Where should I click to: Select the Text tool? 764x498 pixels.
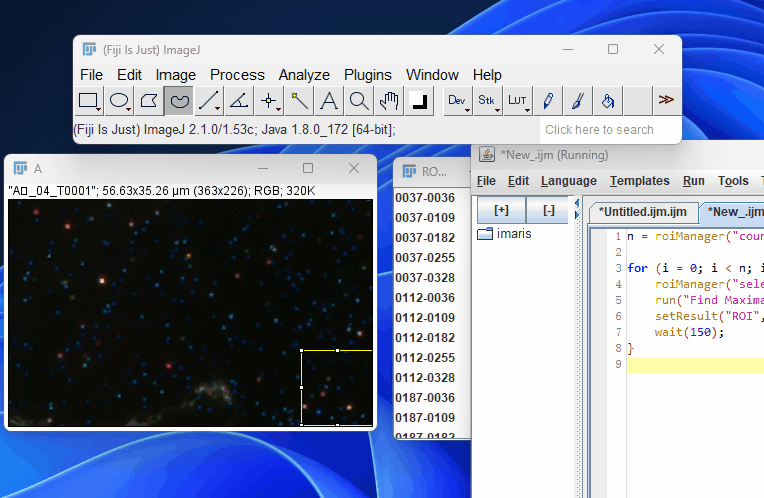click(329, 101)
